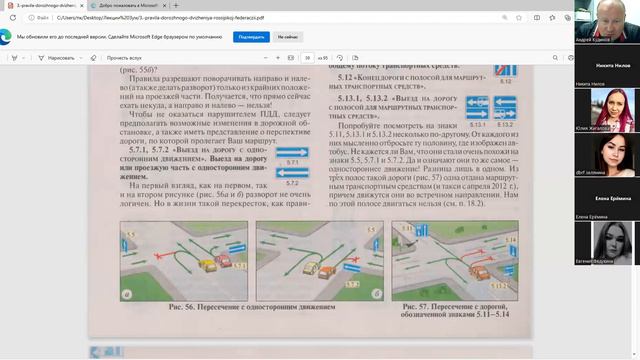The height and width of the screenshot is (360, 640).
Task: Click figure 56a intersection illustration
Action: pyautogui.click(x=184, y=261)
